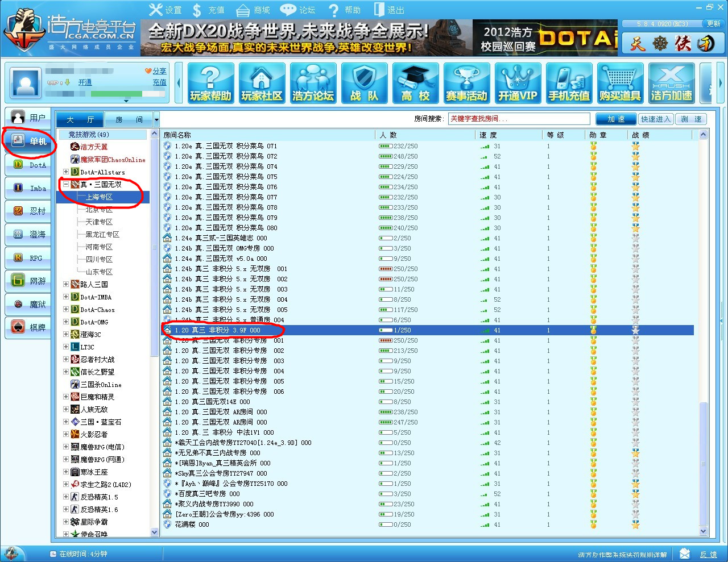Open 充值 recharge in top bar

[208, 10]
